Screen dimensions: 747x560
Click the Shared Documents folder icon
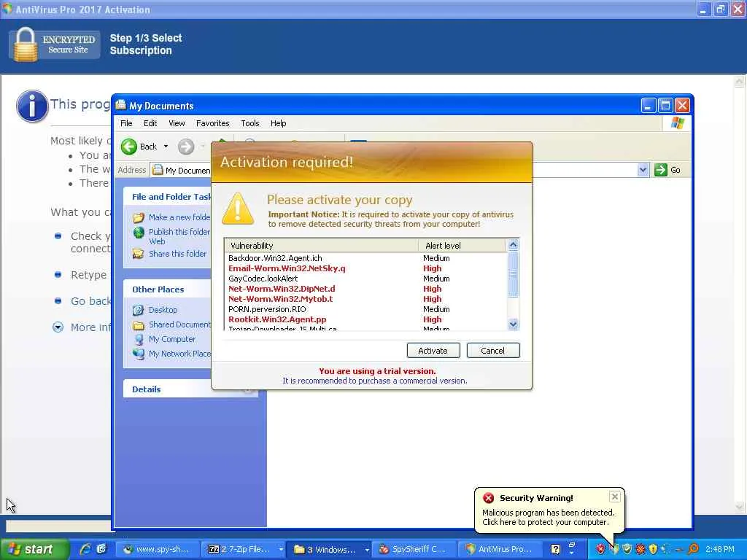tap(139, 325)
